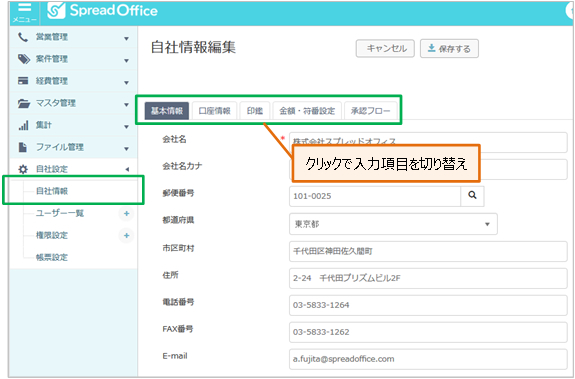The height and width of the screenshot is (379, 575).
Task: Click the folder icon beside マスタ管理
Action: pyautogui.click(x=24, y=103)
